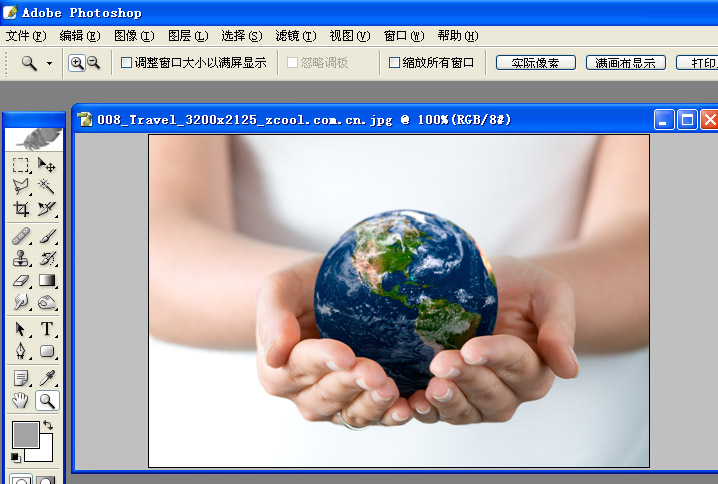Viewport: 718px width, 484px height.
Task: Select the Zoom tool in the toolbox
Action: 47,401
